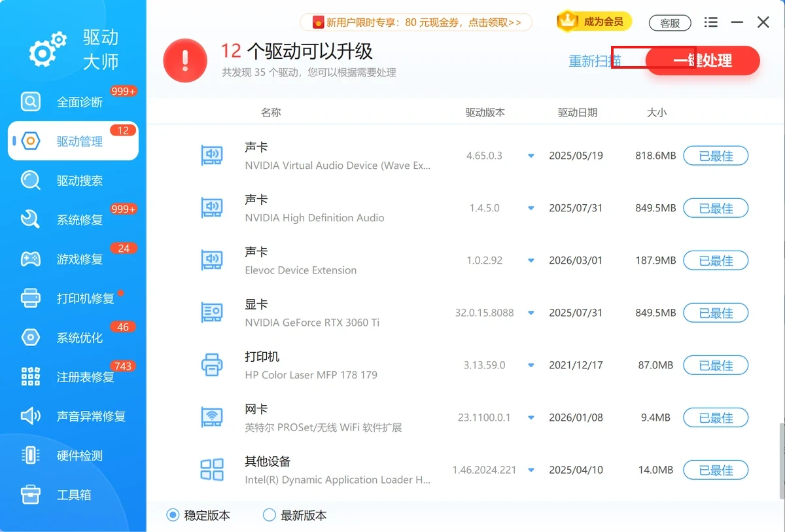Click the 客服 button

click(670, 23)
